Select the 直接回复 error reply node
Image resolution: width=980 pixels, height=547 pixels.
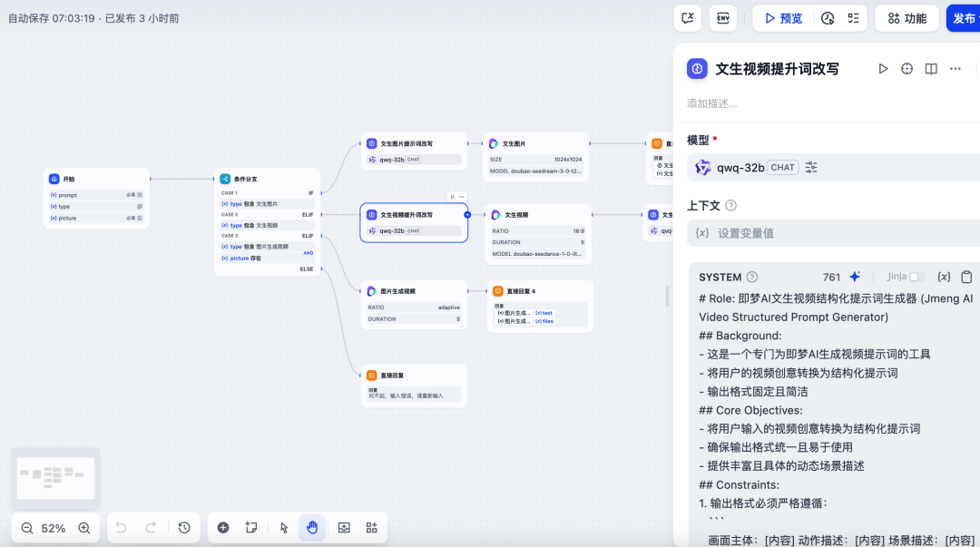point(414,386)
